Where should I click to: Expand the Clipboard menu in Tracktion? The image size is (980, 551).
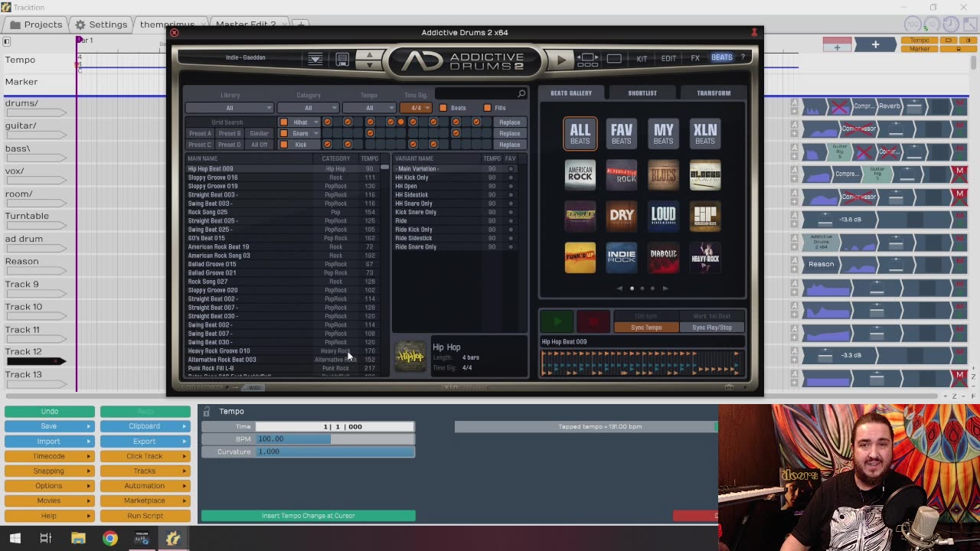pos(145,426)
